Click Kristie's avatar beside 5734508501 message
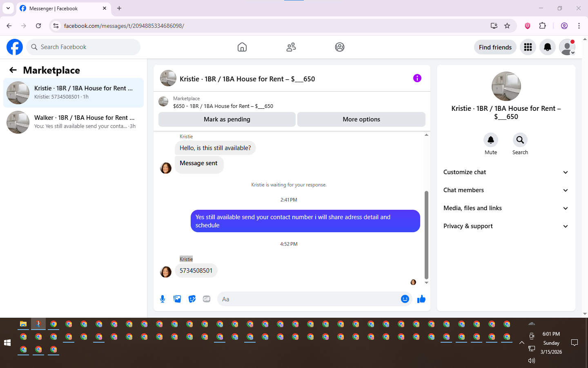The image size is (588, 368). [x=166, y=272]
